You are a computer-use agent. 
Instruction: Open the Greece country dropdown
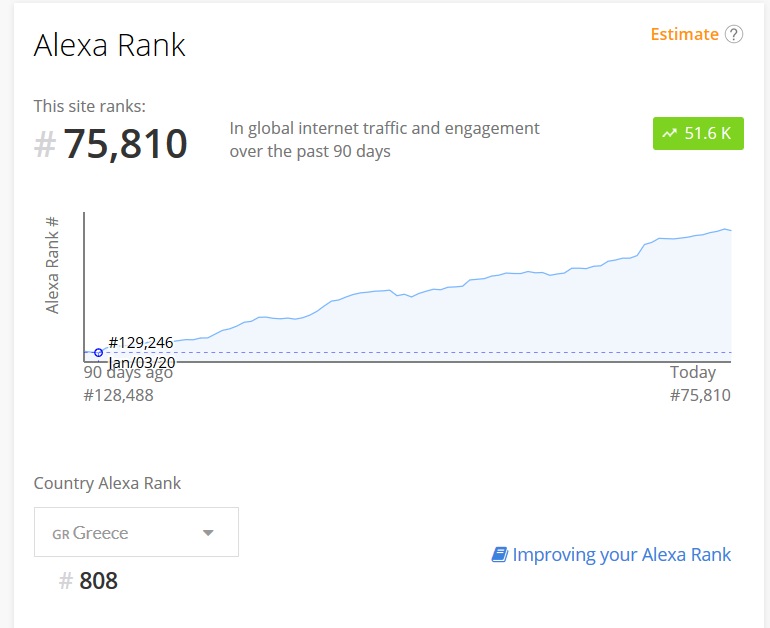point(136,532)
